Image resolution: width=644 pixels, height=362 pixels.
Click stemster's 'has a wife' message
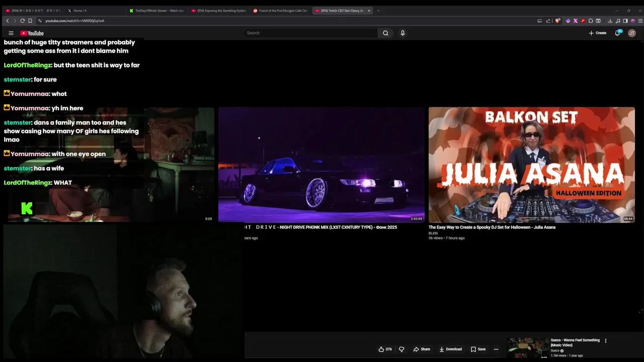pyautogui.click(x=34, y=168)
